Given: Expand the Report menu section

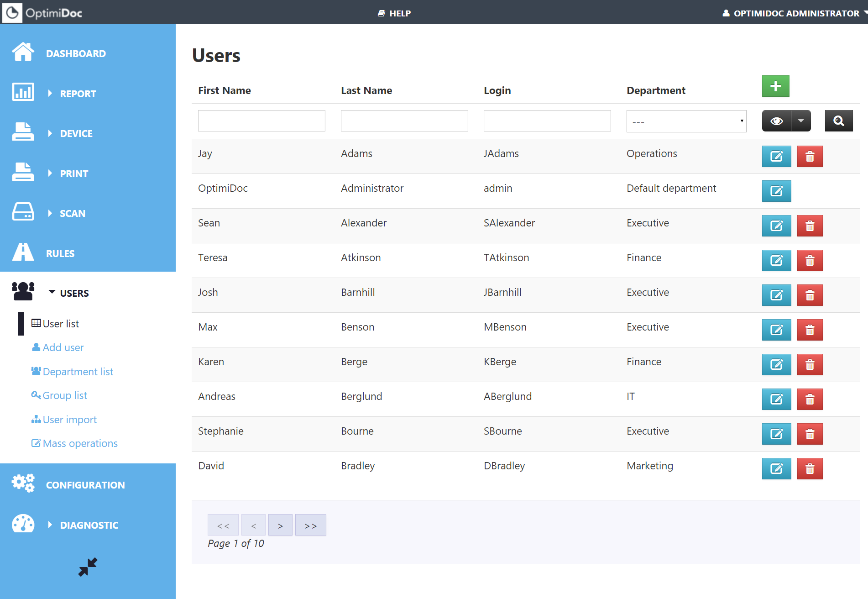Looking at the screenshot, I should pos(78,94).
